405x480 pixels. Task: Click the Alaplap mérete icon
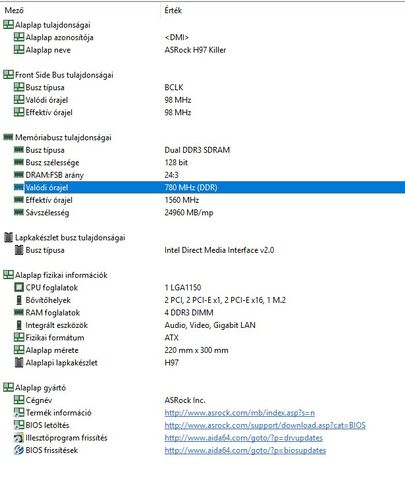19,350
